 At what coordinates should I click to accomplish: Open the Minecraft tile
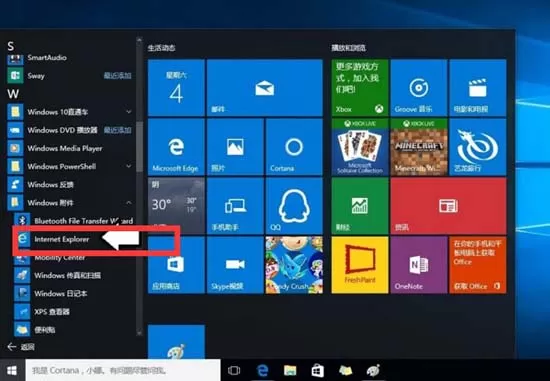(x=419, y=147)
